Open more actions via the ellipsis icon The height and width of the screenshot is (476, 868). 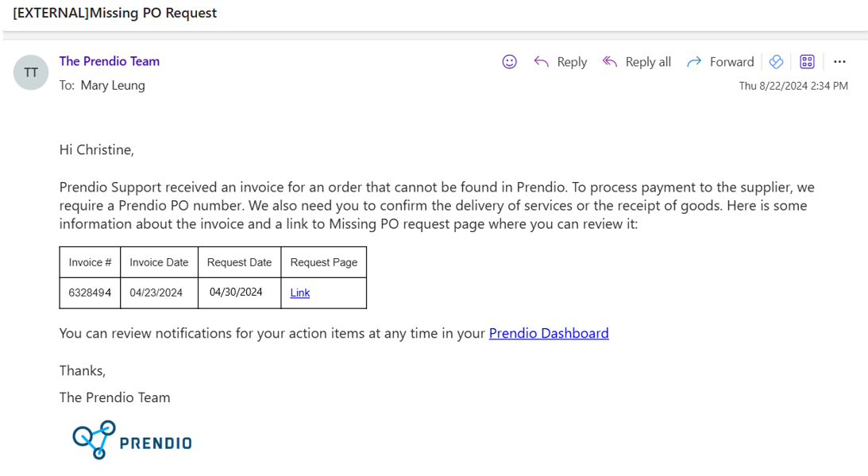[839, 61]
